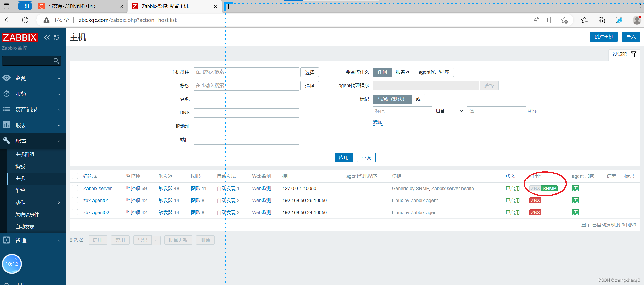Select 与/或 (默认) tag mode

(x=392, y=99)
